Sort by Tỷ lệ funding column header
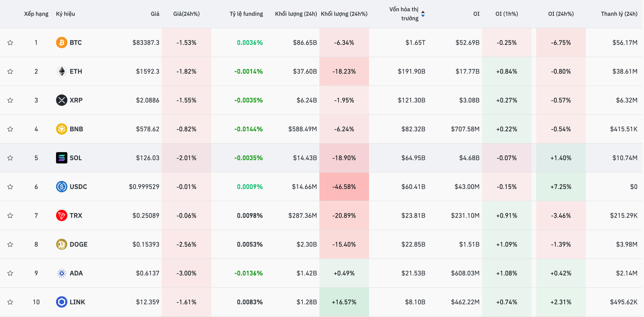This screenshot has width=644, height=317. pyautogui.click(x=246, y=14)
